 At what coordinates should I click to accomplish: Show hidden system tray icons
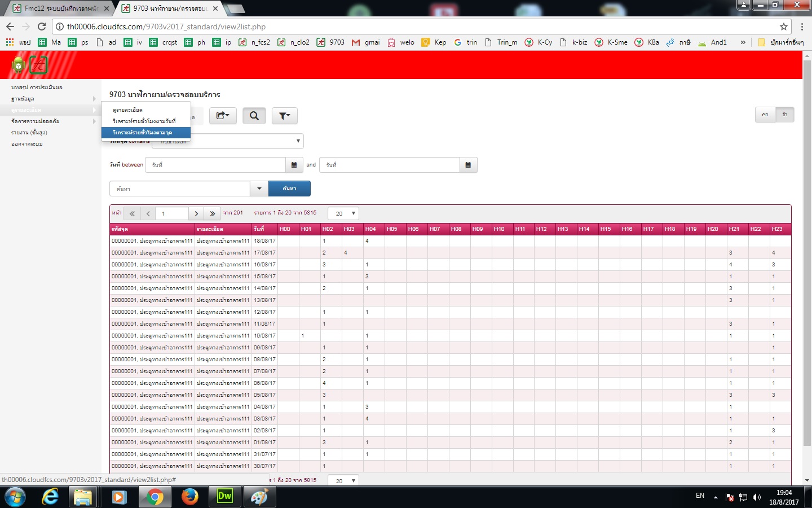(x=716, y=497)
